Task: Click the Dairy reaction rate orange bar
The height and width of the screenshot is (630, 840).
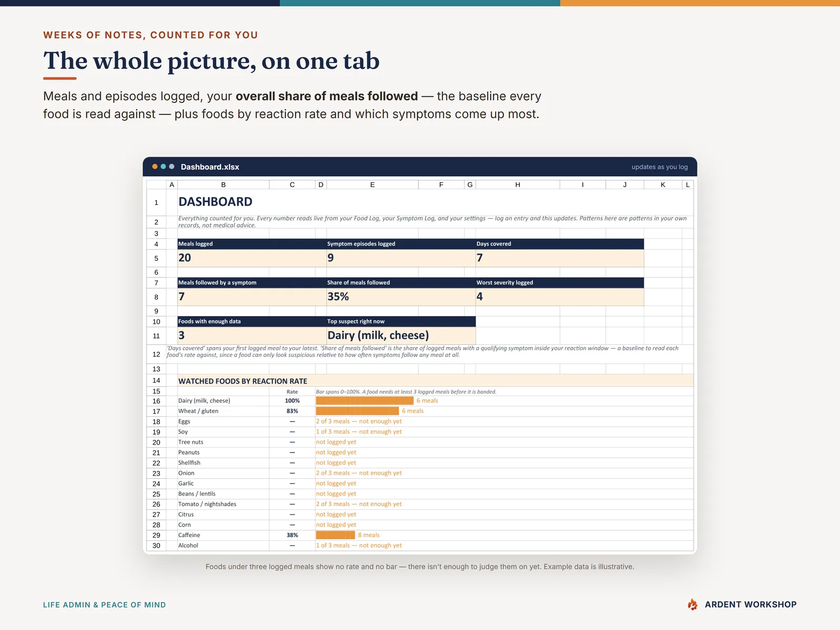Action: point(364,401)
